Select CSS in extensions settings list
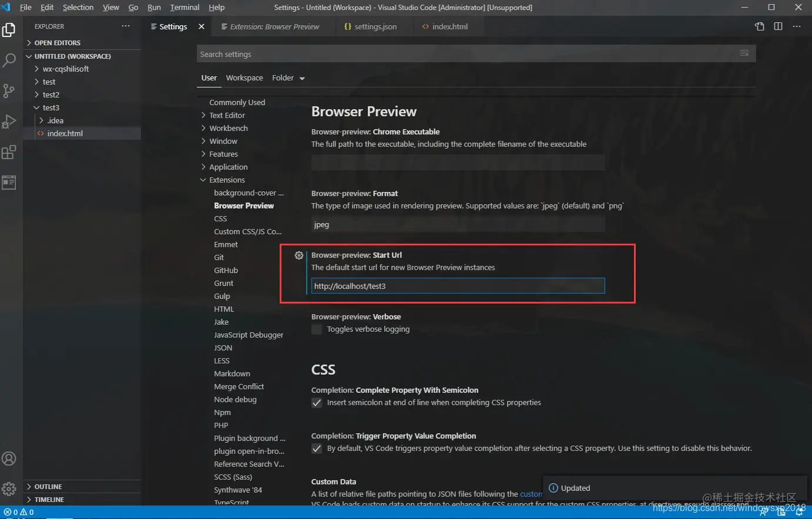Screen dimensions: 812x519 (220, 219)
